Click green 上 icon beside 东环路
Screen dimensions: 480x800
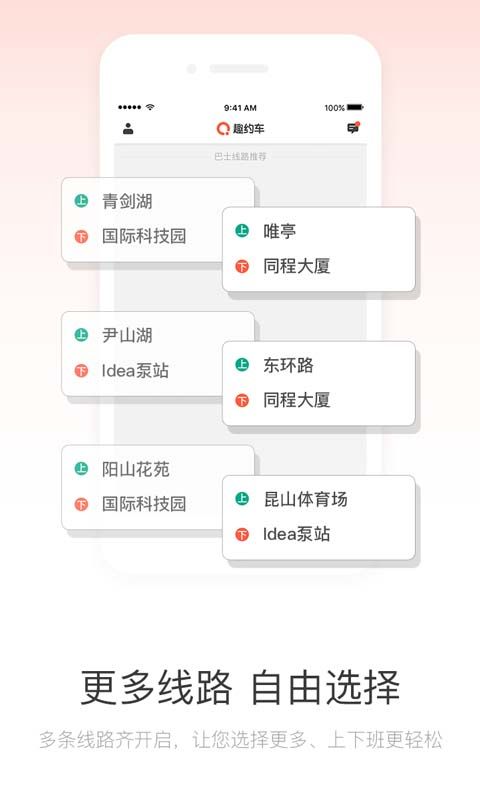pos(242,364)
